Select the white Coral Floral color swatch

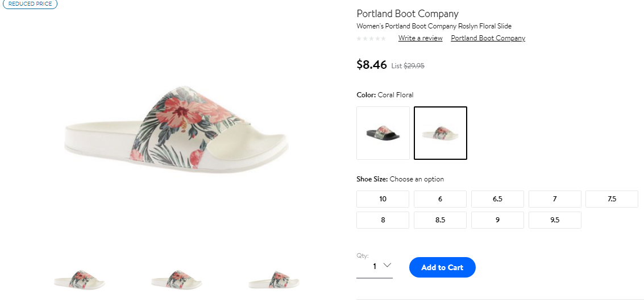pos(441,133)
